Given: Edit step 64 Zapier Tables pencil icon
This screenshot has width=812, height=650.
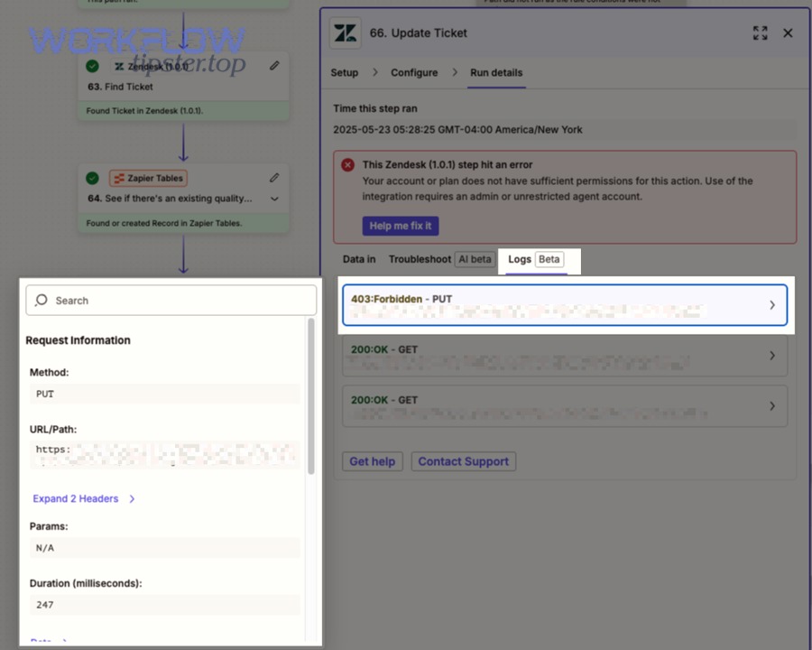Looking at the screenshot, I should pos(274,178).
